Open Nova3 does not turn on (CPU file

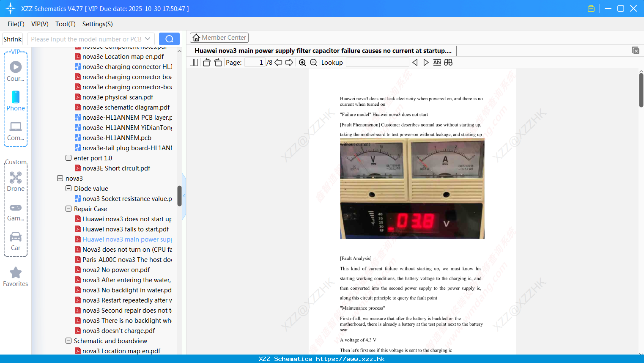click(127, 249)
